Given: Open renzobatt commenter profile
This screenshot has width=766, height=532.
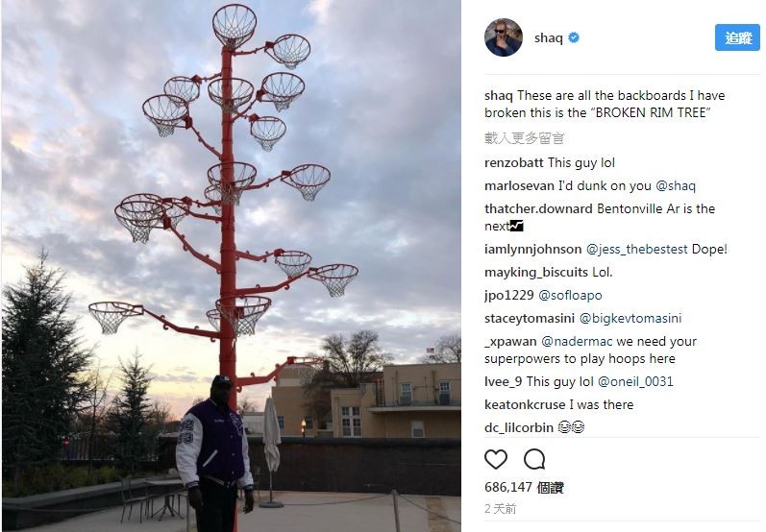Looking at the screenshot, I should click(513, 162).
